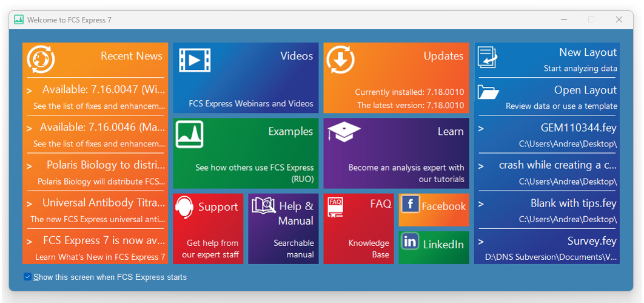Open the Updates tile title

443,56
